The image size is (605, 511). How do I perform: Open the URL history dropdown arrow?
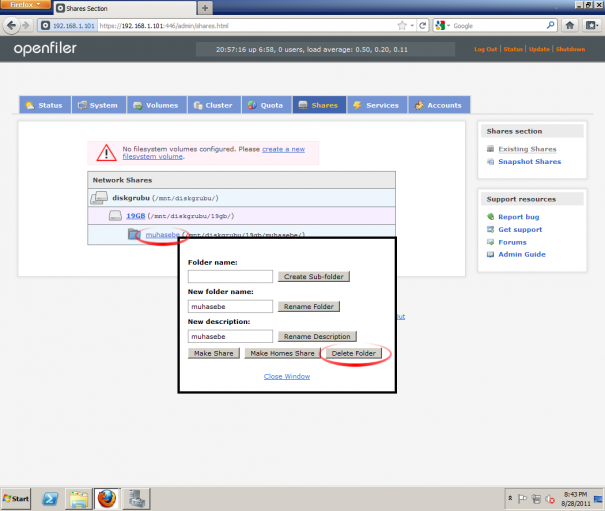click(x=412, y=26)
